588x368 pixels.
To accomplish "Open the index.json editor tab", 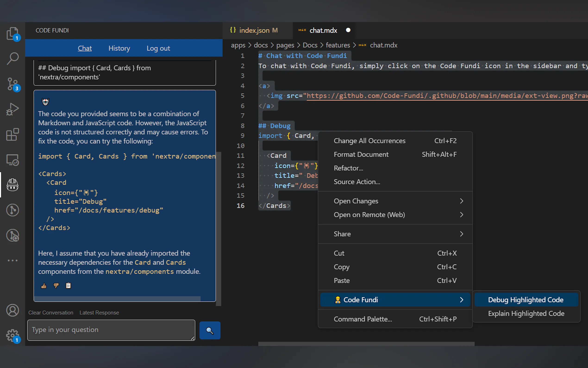I will [257, 30].
